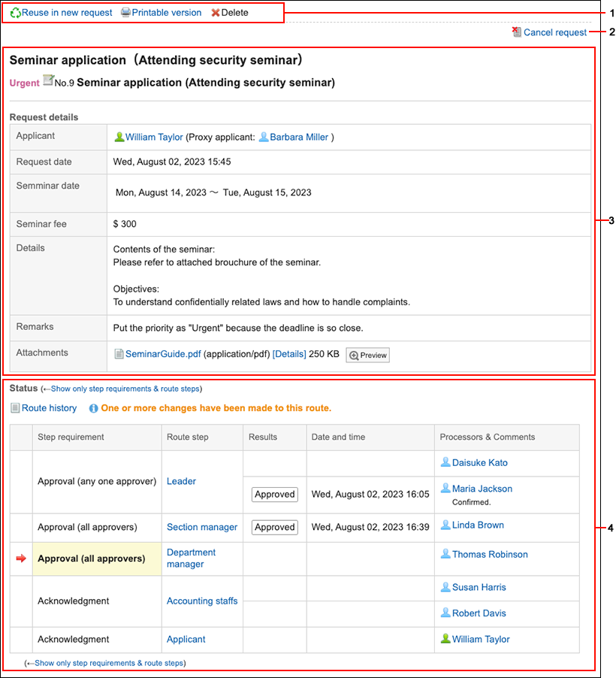Image resolution: width=616 pixels, height=678 pixels.
Task: Click Barbara Miller's blue user icon
Action: pos(263,137)
